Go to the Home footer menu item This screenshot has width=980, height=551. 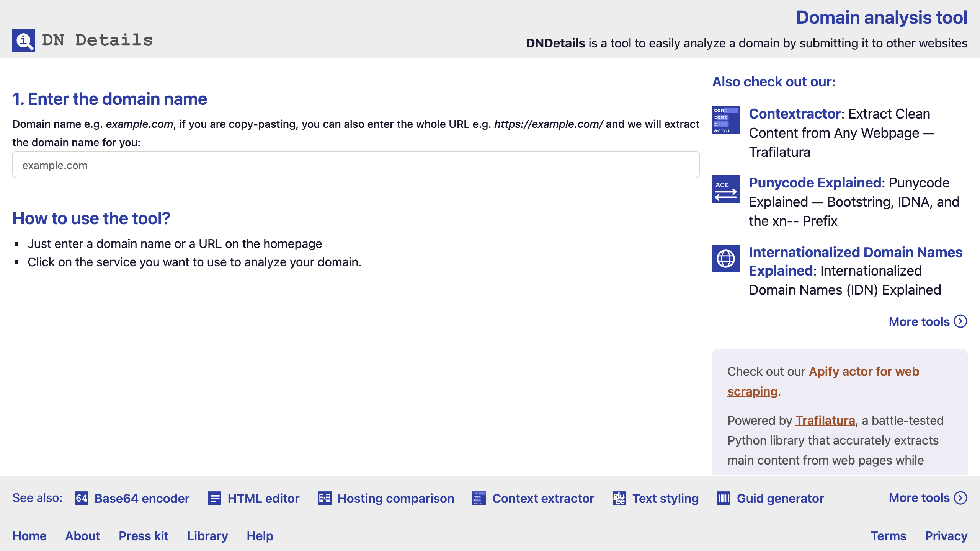click(29, 536)
